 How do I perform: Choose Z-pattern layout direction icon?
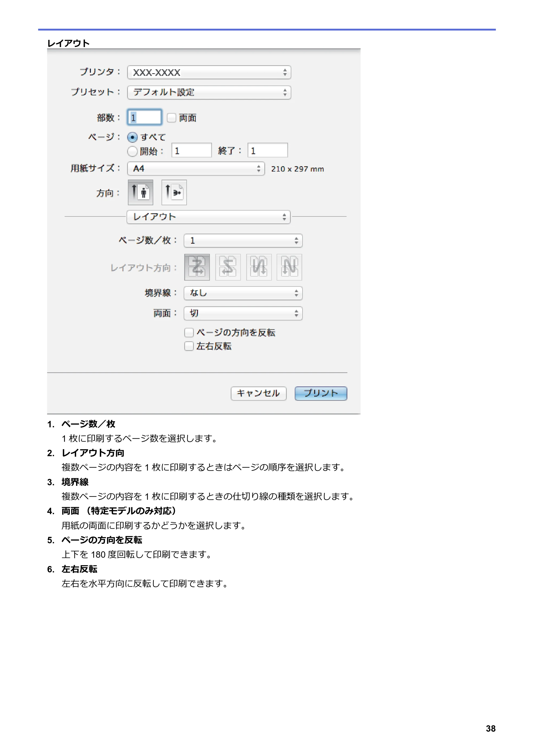(197, 267)
